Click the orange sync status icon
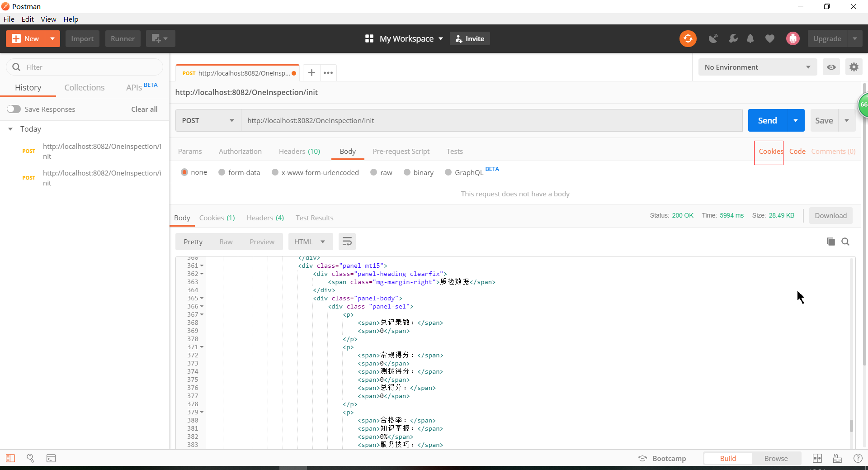This screenshot has height=470, width=868. [688, 38]
